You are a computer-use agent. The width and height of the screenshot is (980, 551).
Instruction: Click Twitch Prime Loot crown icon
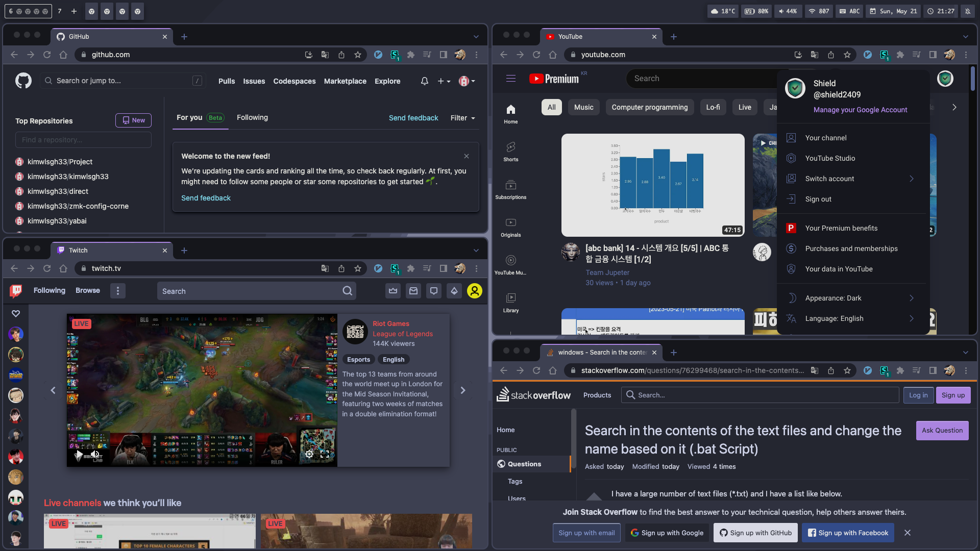393,291
